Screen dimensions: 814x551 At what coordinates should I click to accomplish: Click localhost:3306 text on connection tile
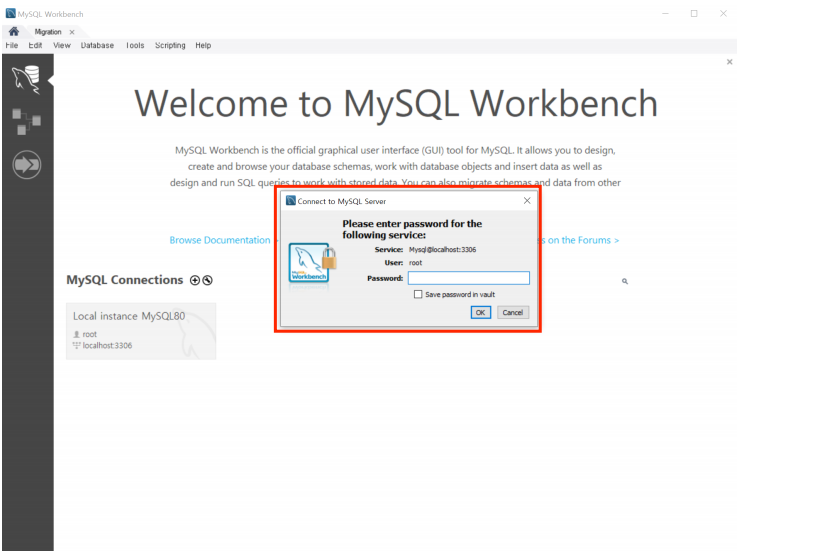pyautogui.click(x=107, y=346)
